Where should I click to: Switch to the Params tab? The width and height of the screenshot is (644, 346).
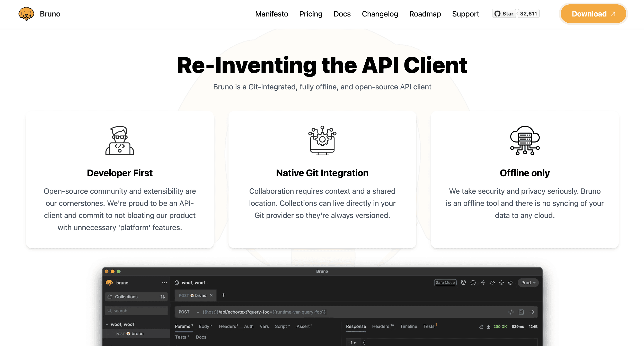(x=184, y=326)
